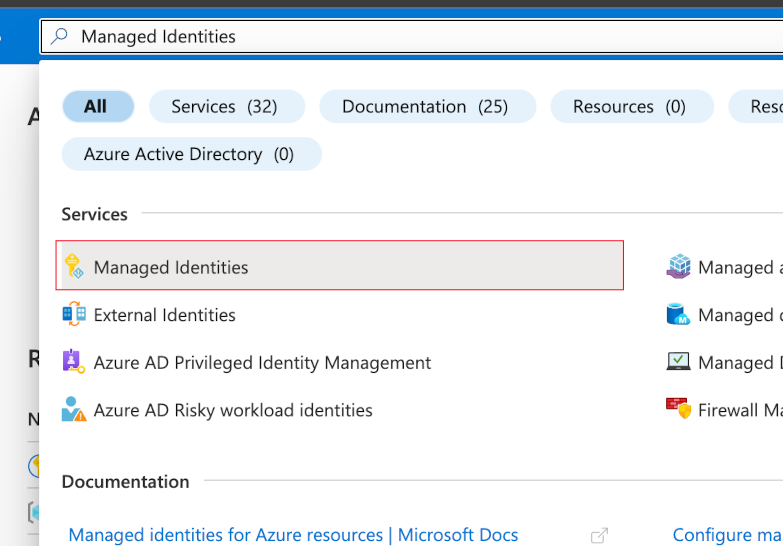Click the Managed databases icon in right column
The image size is (783, 546).
tap(679, 315)
